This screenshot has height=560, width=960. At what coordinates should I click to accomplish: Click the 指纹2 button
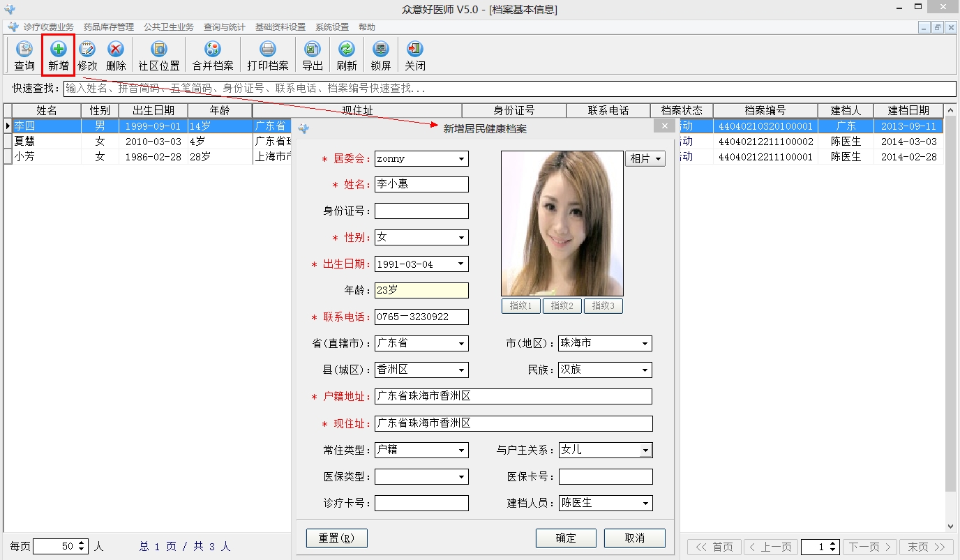point(562,305)
